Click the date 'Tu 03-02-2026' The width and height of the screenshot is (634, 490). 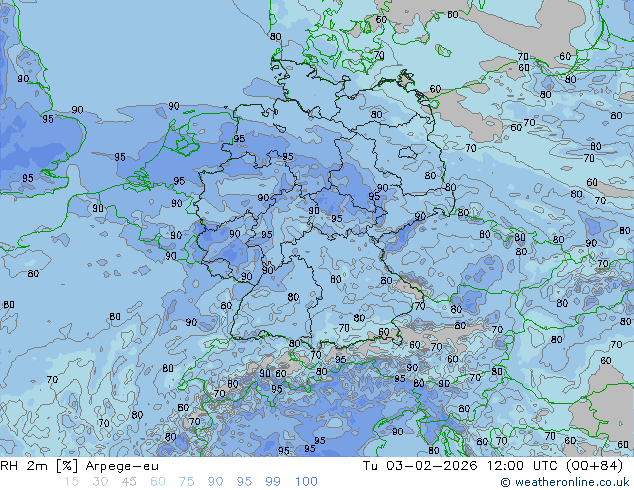point(420,466)
